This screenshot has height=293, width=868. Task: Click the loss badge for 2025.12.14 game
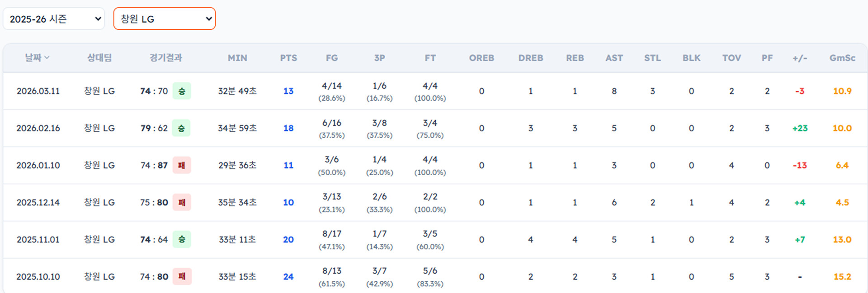(x=182, y=202)
